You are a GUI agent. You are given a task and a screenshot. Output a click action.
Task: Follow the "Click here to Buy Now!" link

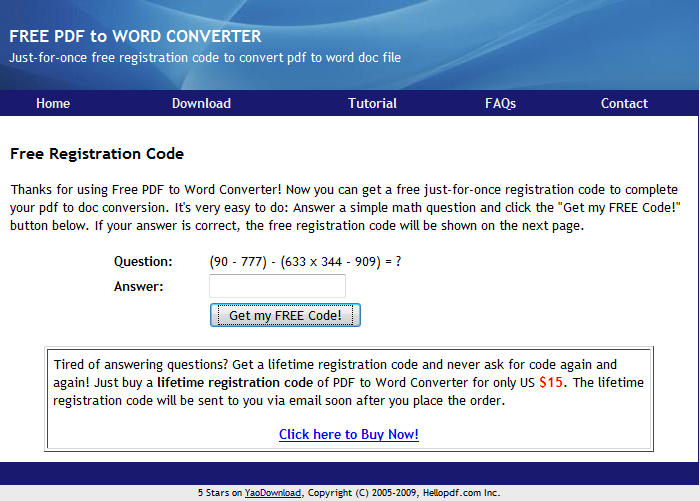click(x=348, y=434)
